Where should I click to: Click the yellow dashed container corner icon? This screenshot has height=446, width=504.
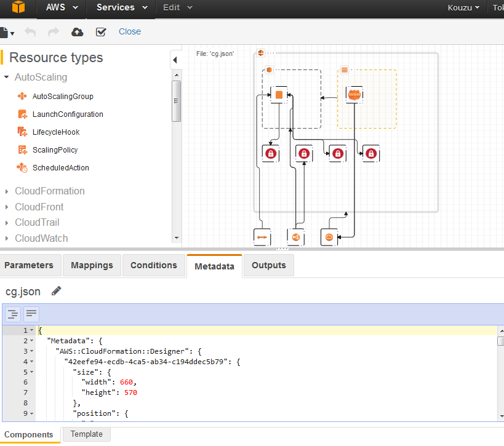(x=344, y=70)
